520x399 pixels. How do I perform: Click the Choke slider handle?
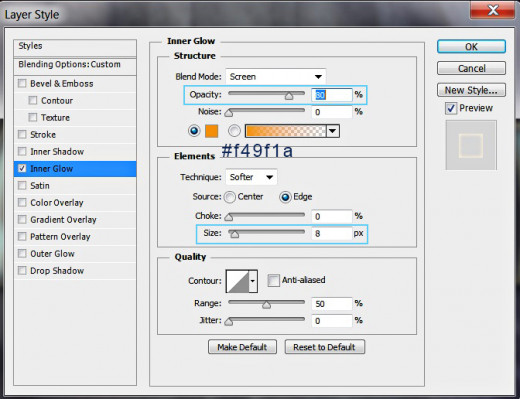[x=229, y=217]
